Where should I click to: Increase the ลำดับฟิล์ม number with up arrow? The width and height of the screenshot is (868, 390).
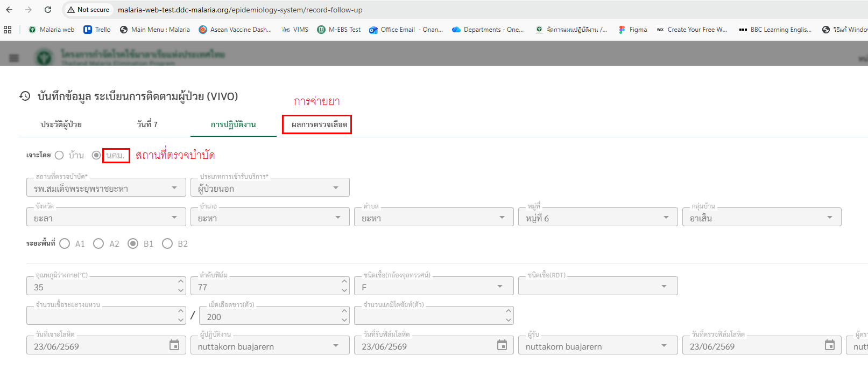[344, 282]
